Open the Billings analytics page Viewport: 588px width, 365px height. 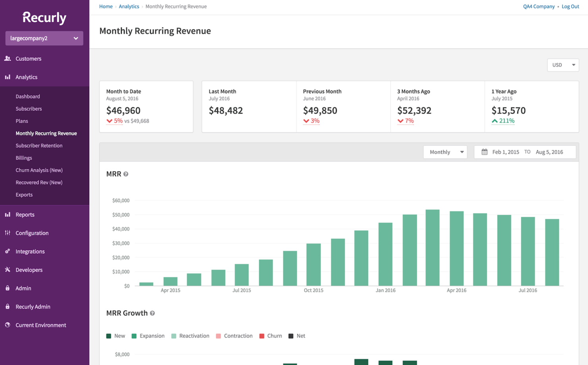(24, 158)
